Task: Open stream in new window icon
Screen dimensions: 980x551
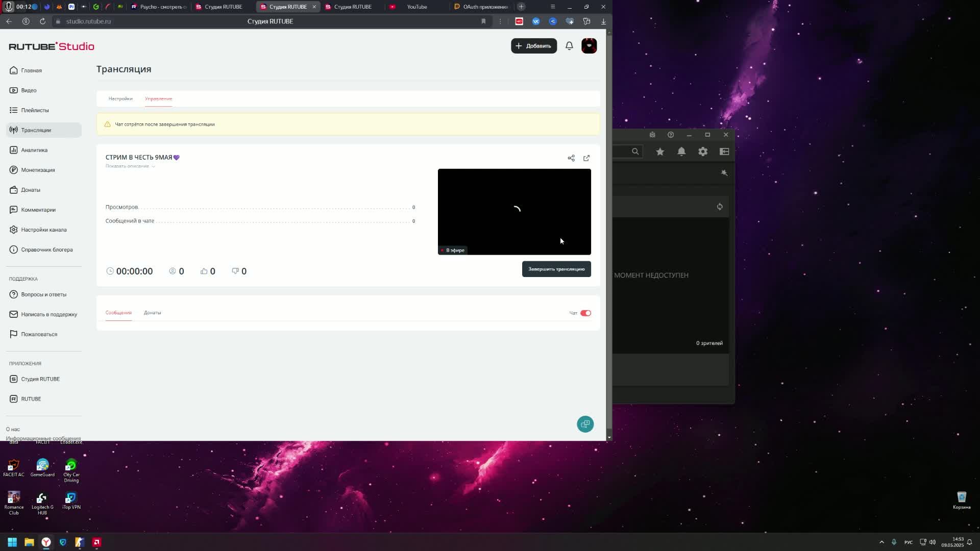Action: 586,158
